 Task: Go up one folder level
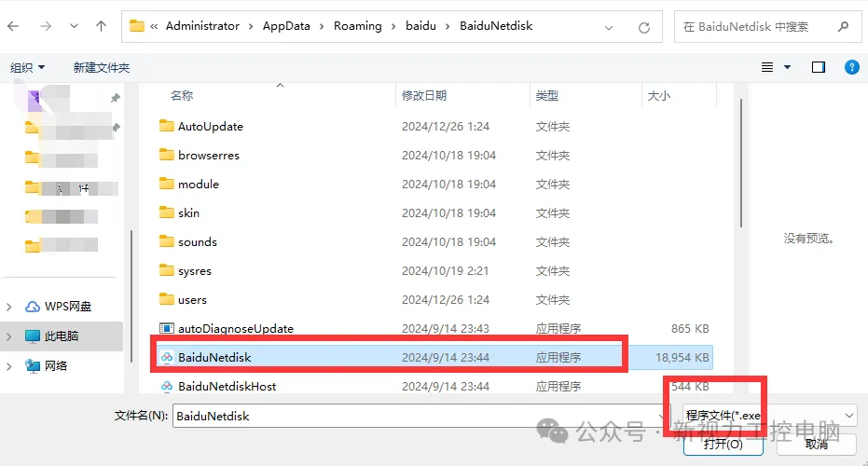click(x=101, y=26)
